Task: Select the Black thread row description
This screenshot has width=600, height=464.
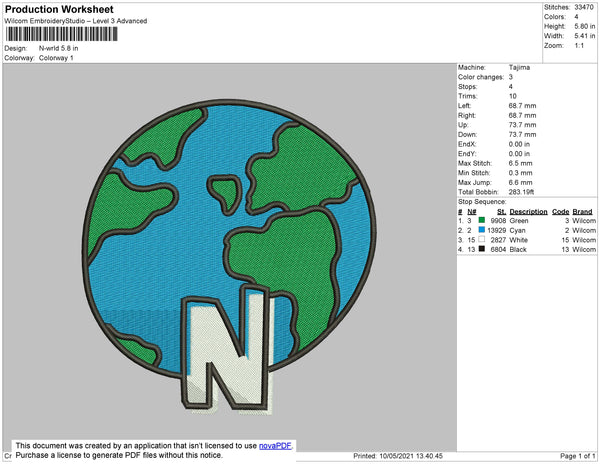Action: click(520, 251)
